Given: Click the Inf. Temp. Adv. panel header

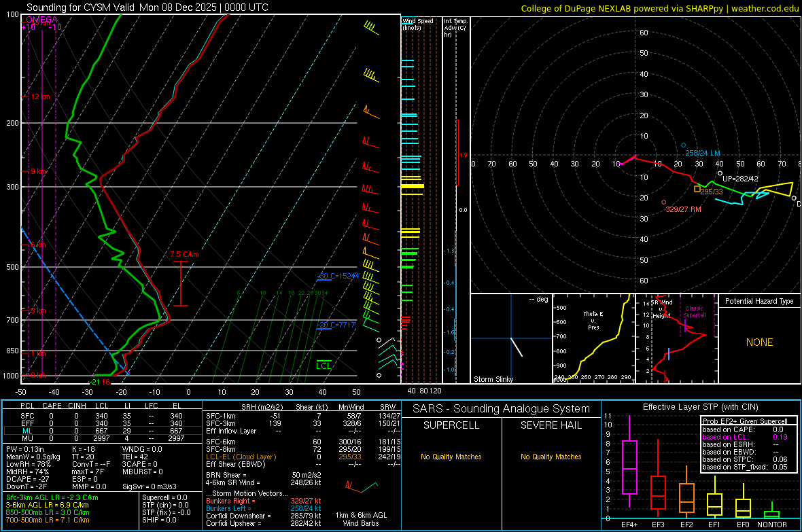Looking at the screenshot, I should click(x=455, y=28).
